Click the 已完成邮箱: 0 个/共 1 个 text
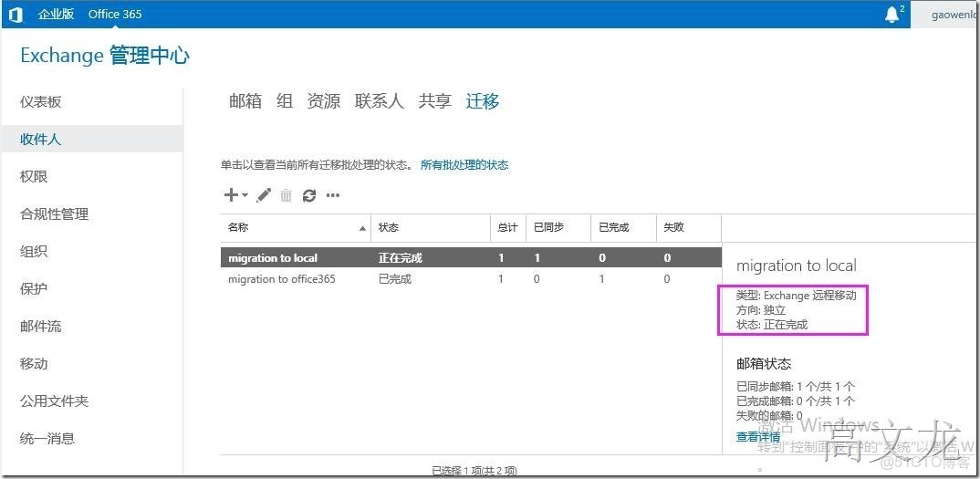Image resolution: width=980 pixels, height=479 pixels. click(x=796, y=401)
